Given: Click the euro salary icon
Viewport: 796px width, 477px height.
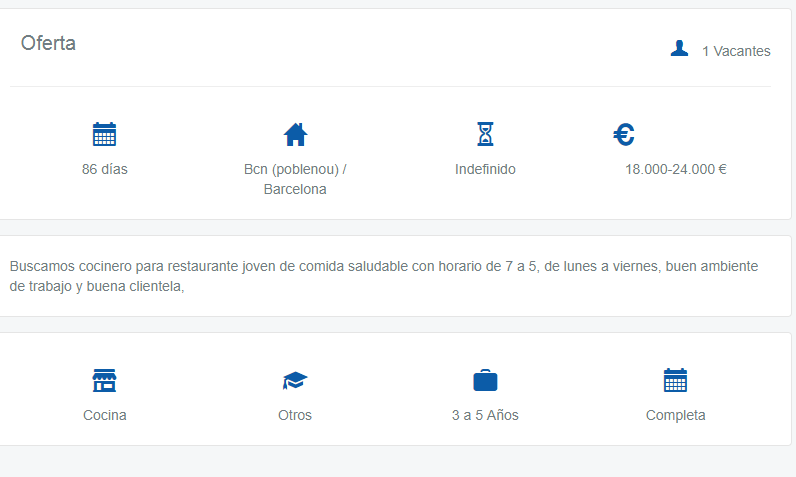Looking at the screenshot, I should (624, 135).
